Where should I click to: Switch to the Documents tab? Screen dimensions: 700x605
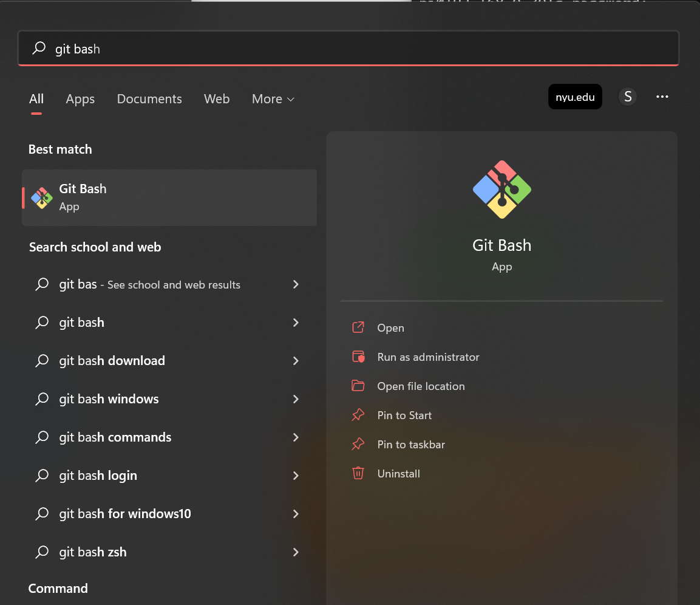click(x=149, y=99)
